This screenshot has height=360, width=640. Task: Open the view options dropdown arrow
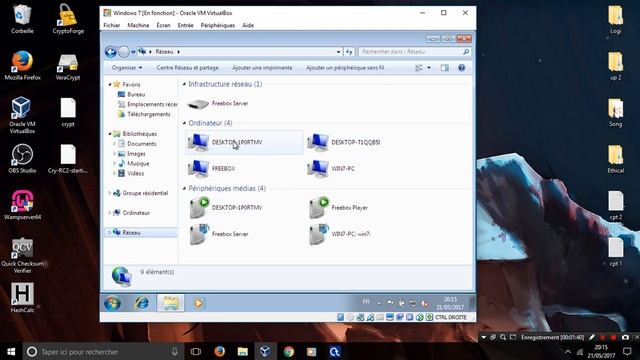[429, 68]
